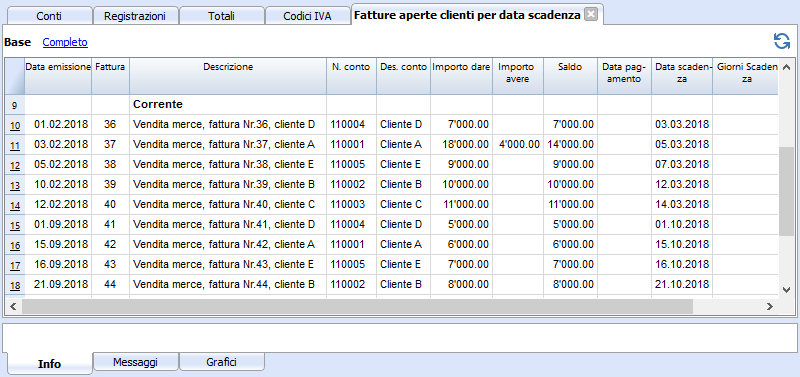Select 'Vendita merce, fattura Nr.38, cliente E'

click(224, 165)
